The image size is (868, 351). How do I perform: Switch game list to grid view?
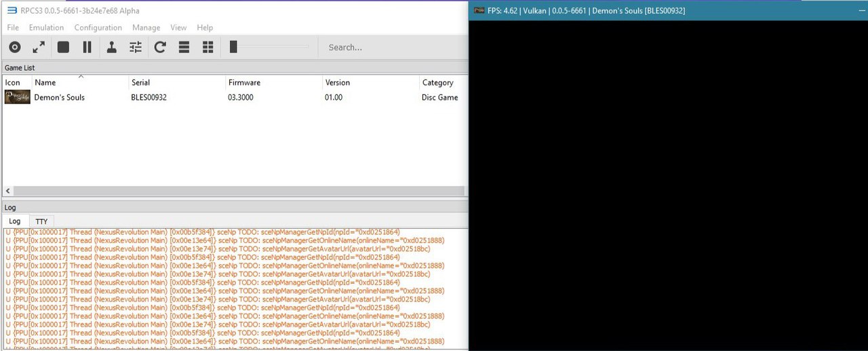coord(208,47)
